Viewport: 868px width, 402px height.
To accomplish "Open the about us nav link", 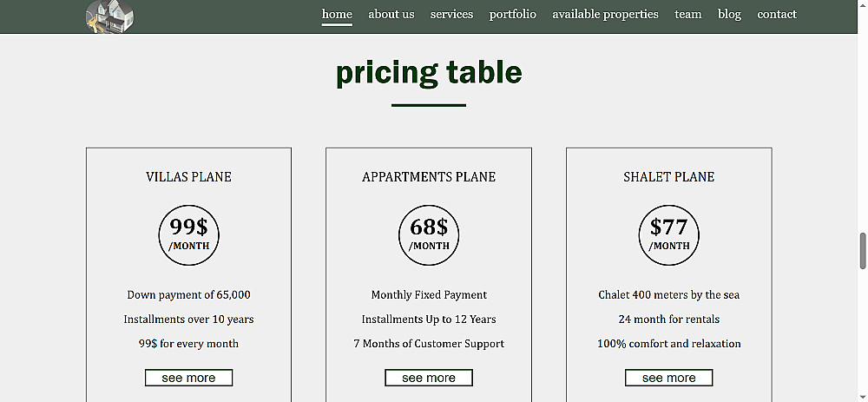I will coord(391,14).
